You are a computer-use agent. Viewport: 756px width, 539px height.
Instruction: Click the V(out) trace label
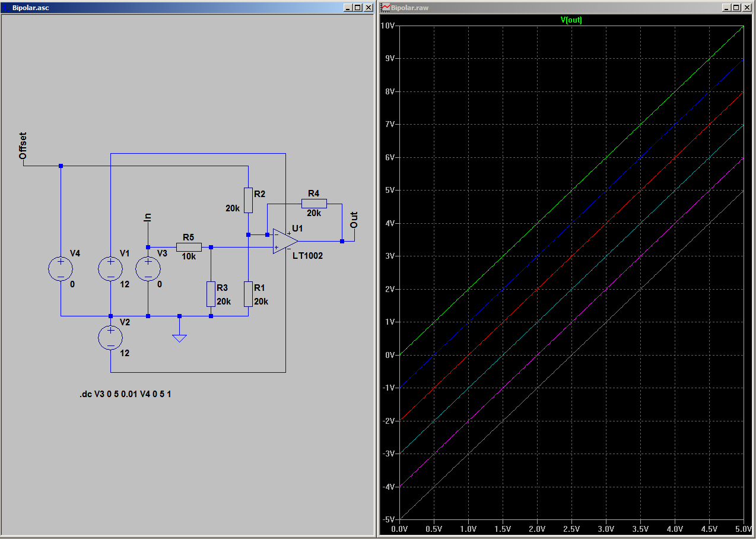pos(571,20)
